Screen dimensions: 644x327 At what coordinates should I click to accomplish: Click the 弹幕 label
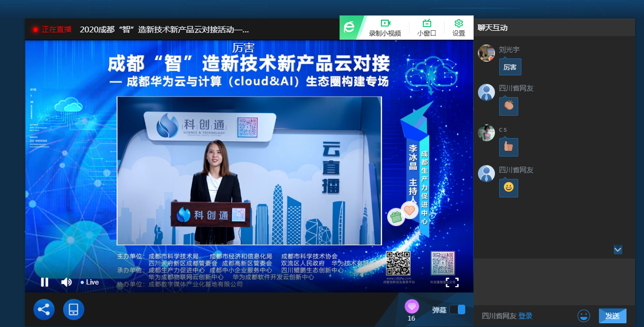(439, 309)
